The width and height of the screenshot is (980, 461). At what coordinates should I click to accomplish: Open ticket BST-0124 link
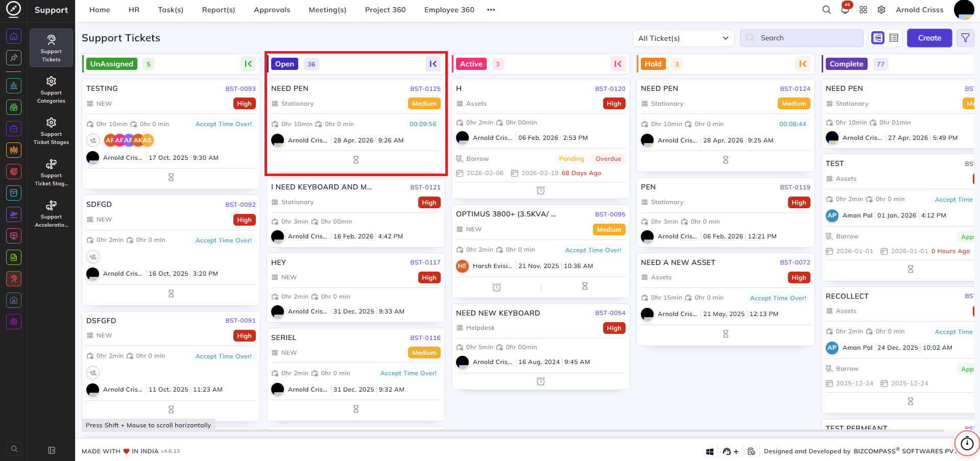(x=795, y=89)
